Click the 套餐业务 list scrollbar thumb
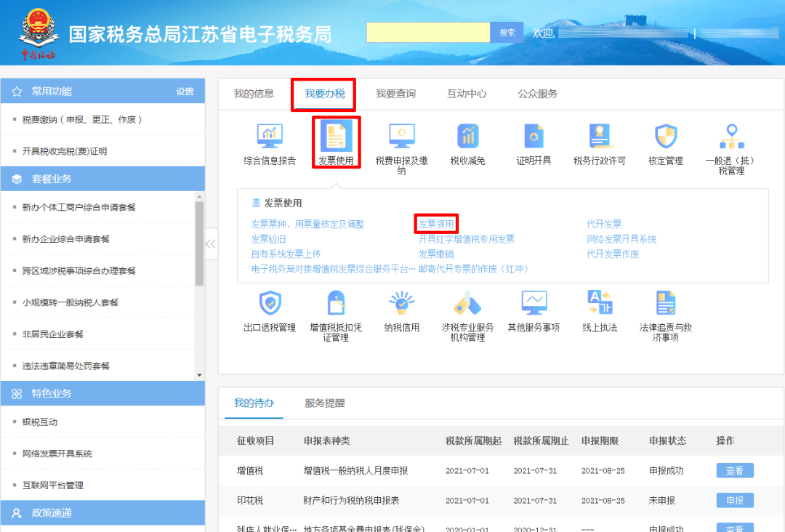785x532 pixels. pyautogui.click(x=199, y=243)
